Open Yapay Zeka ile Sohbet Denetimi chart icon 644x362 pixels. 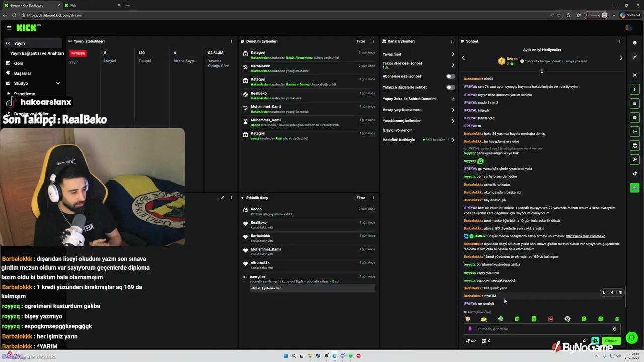pos(453,99)
